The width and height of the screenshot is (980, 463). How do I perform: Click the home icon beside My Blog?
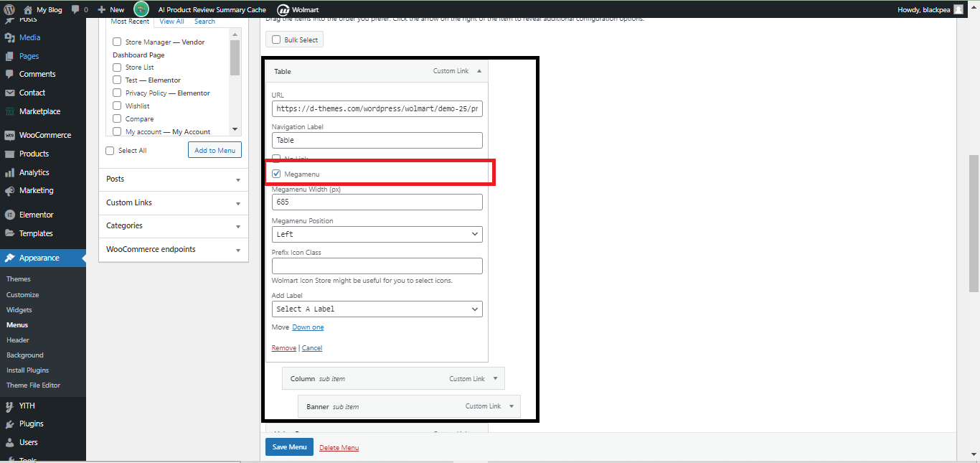27,9
